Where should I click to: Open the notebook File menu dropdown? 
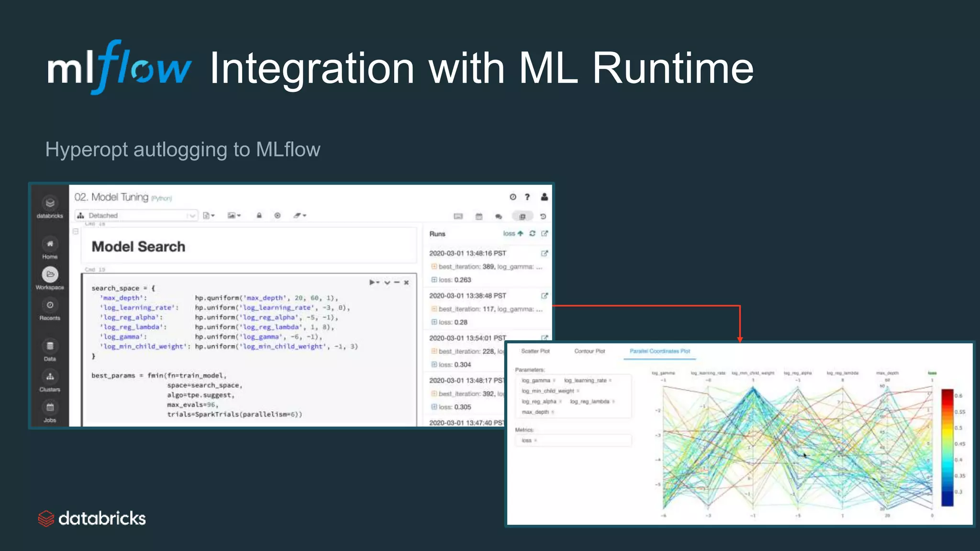209,216
